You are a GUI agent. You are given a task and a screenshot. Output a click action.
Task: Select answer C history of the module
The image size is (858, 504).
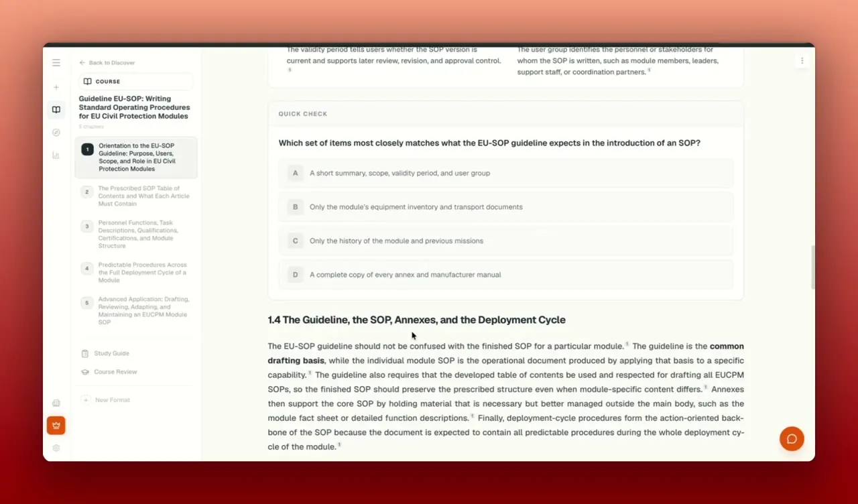[506, 241]
